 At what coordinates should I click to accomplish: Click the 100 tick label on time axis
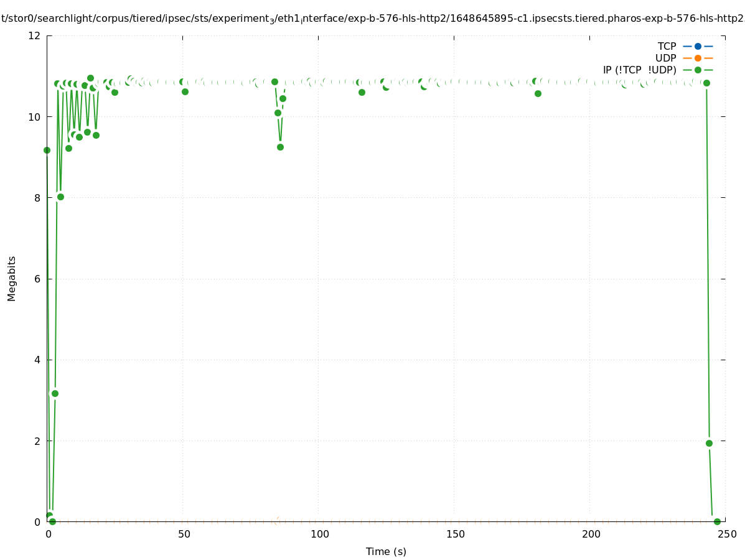(319, 534)
